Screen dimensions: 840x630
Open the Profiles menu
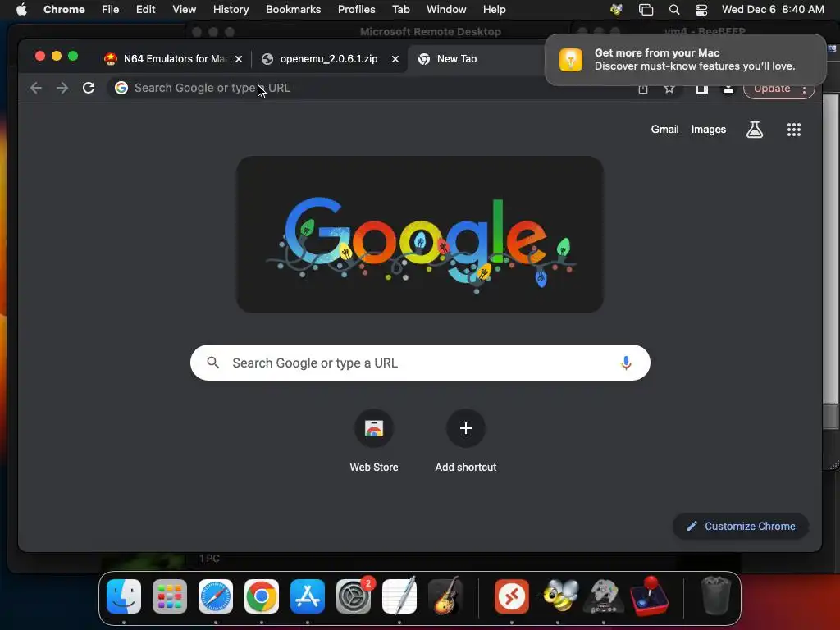(356, 9)
